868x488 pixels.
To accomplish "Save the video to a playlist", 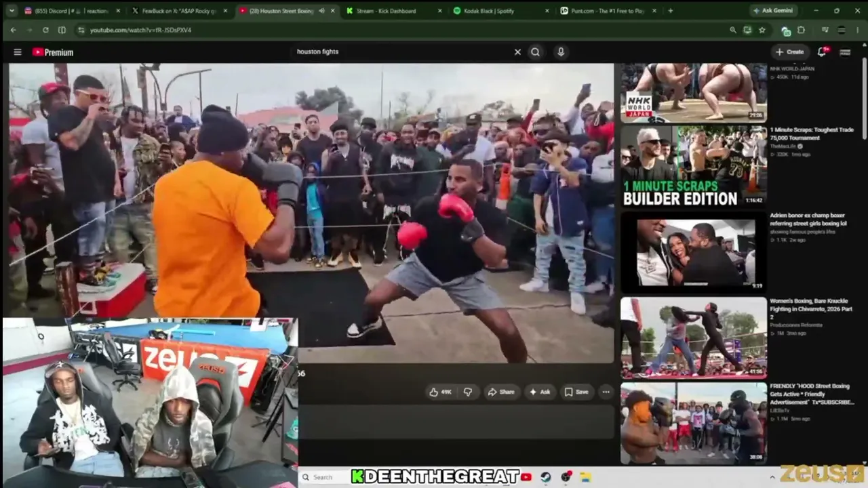I will pyautogui.click(x=576, y=392).
